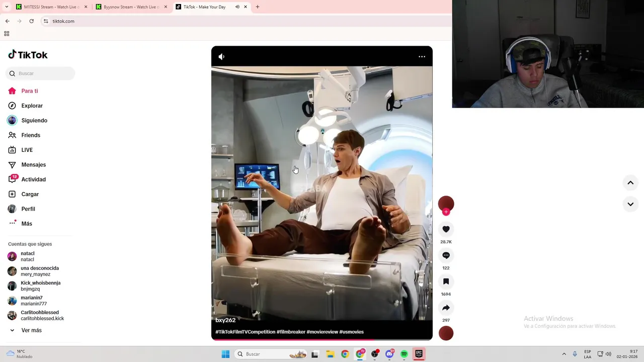Click the Buscar search field in TikTok
Screen dimensions: 644x362
coord(40,73)
